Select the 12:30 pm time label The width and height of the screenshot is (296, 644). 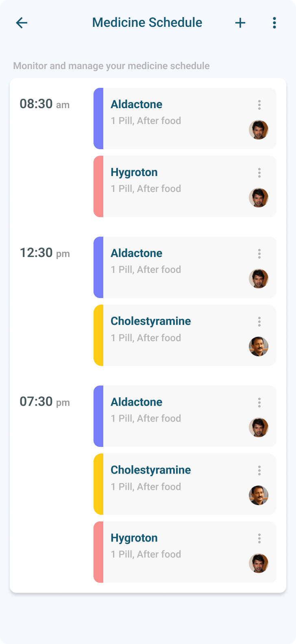(x=45, y=253)
